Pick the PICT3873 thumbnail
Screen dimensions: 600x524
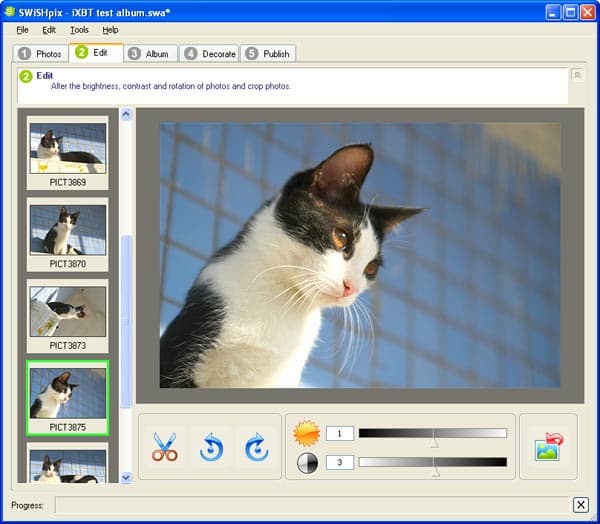(68, 316)
